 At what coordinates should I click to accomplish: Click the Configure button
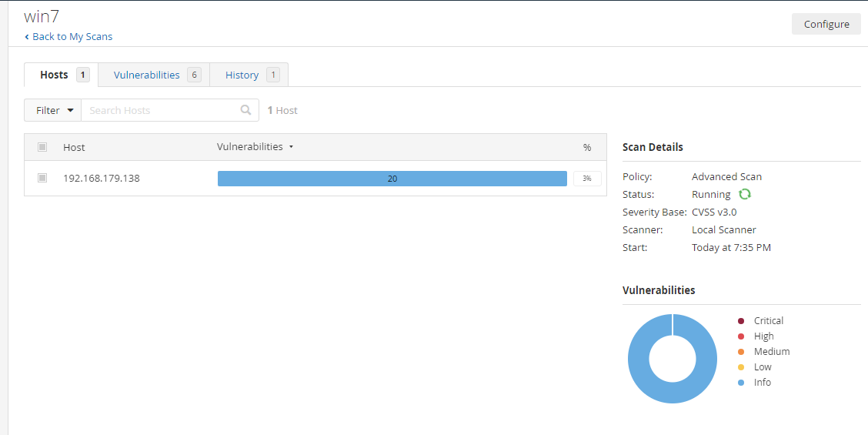pos(826,25)
